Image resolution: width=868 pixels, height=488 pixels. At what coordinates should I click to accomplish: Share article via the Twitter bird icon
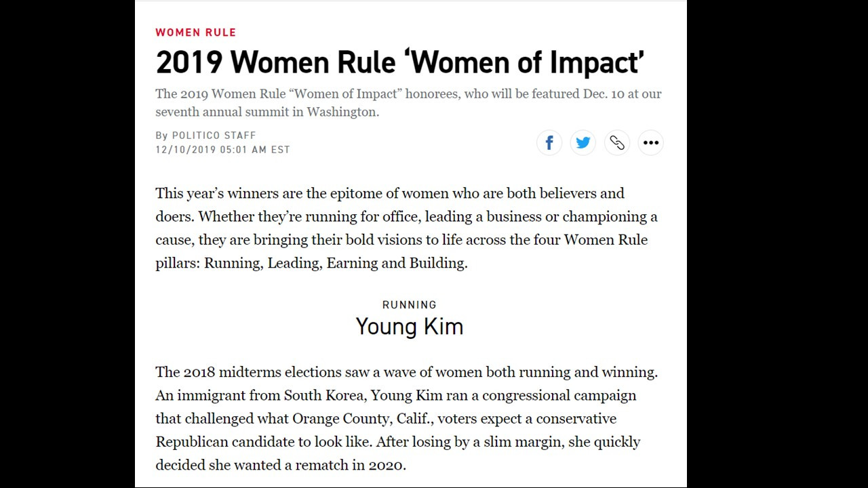pyautogui.click(x=583, y=142)
